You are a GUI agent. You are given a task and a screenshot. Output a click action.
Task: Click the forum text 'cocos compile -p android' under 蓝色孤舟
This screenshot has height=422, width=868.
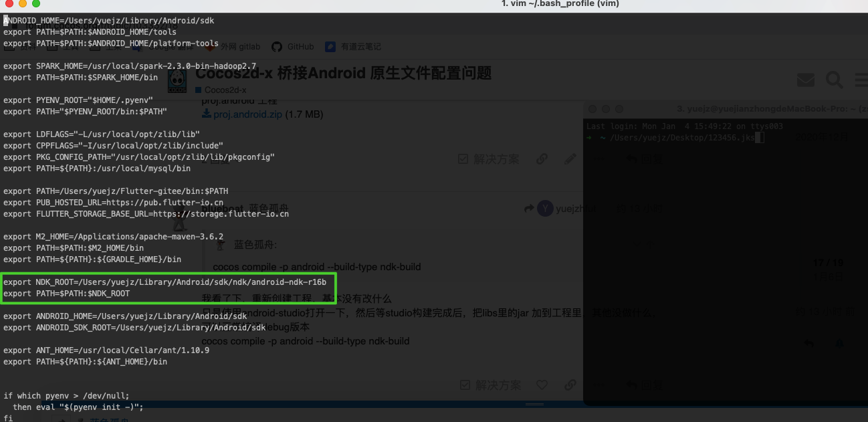[x=317, y=267]
